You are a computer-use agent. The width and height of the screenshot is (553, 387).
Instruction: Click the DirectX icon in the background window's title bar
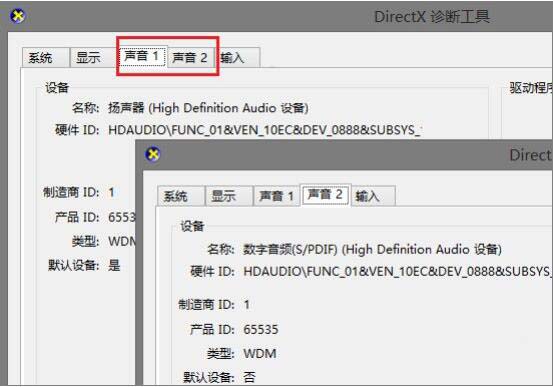(x=18, y=16)
